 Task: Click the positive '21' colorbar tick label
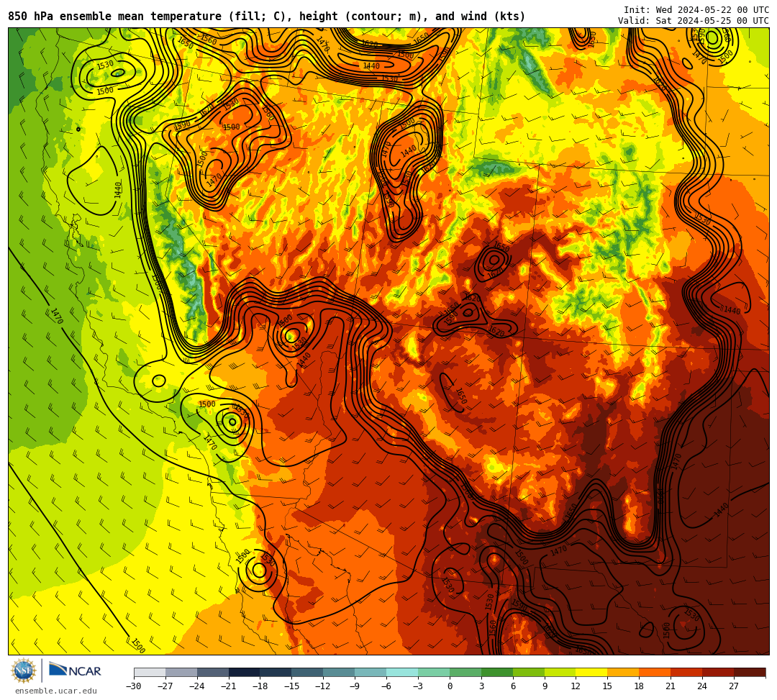(671, 686)
